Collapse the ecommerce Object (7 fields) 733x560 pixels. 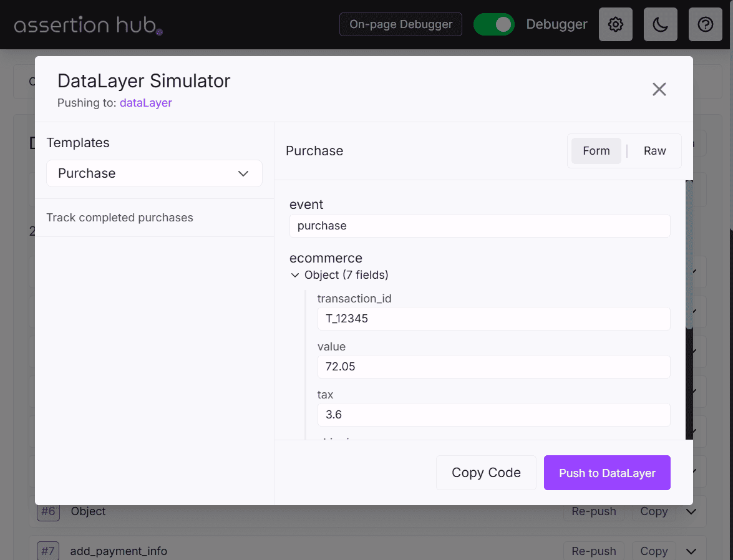296,275
